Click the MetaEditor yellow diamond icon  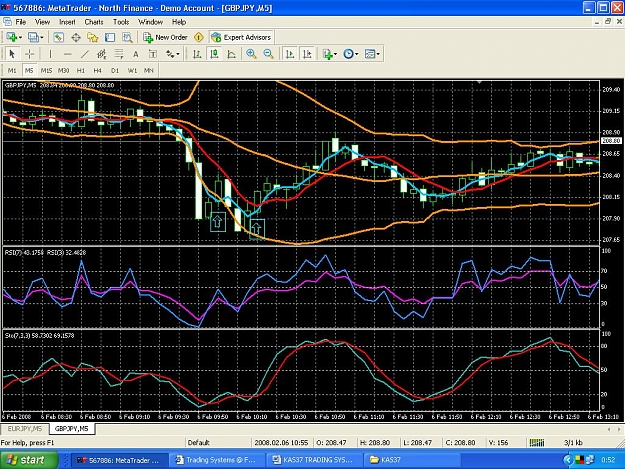(199, 37)
